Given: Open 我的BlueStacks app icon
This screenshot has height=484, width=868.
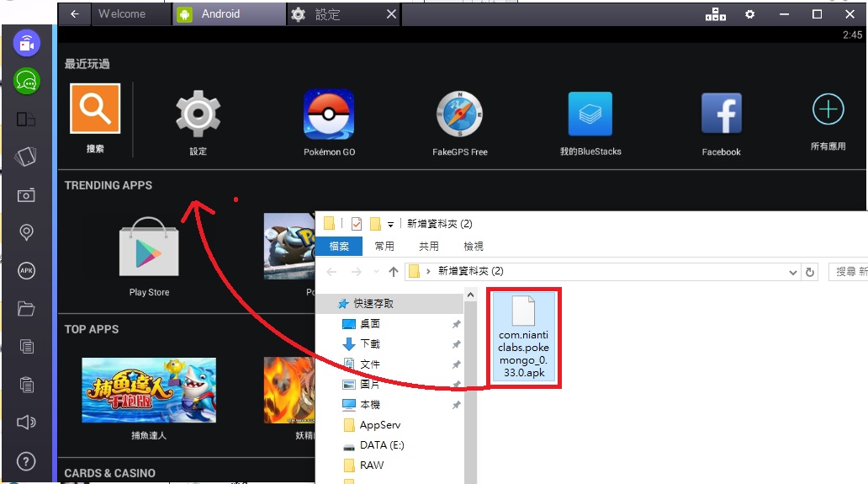Looking at the screenshot, I should pyautogui.click(x=590, y=114).
